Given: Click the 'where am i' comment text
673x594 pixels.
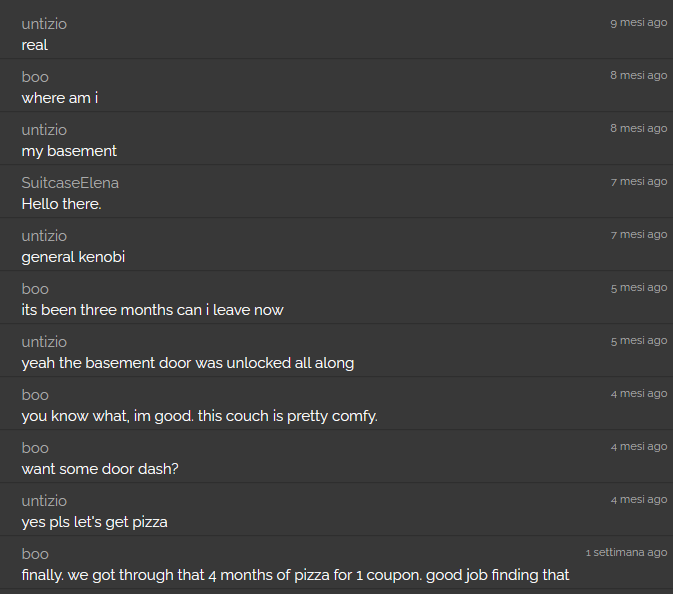Looking at the screenshot, I should tap(60, 98).
